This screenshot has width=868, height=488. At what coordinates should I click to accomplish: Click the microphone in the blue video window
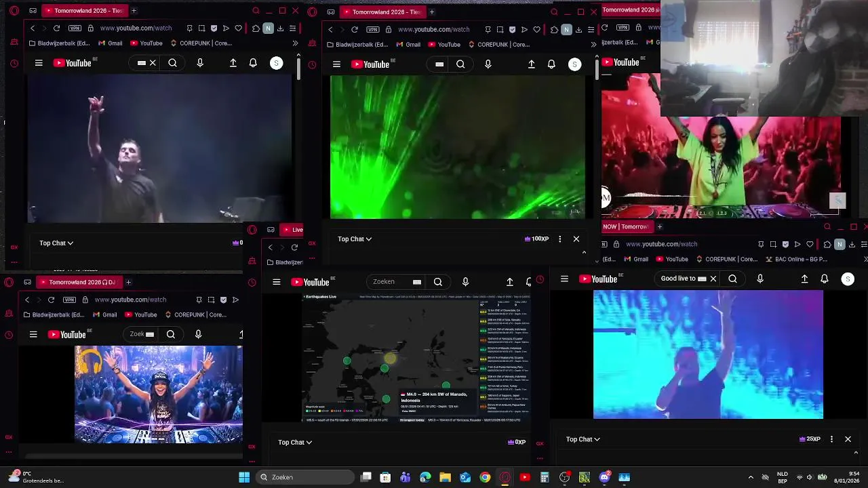[760, 279]
